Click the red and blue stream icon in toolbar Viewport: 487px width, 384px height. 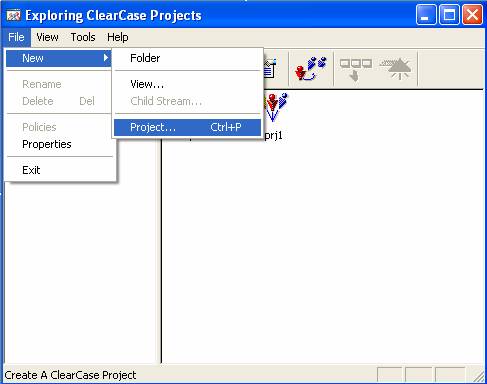tap(310, 68)
